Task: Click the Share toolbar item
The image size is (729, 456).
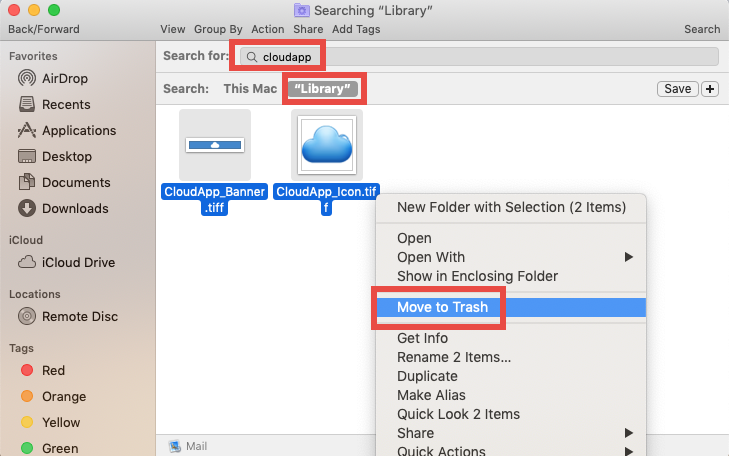Action: point(308,29)
